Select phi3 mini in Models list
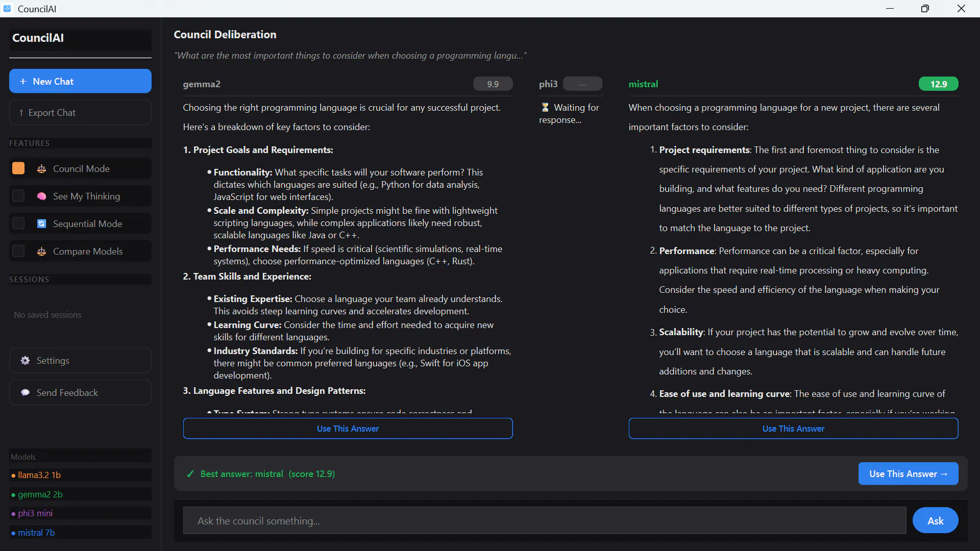The width and height of the screenshot is (980, 551). 80,513
